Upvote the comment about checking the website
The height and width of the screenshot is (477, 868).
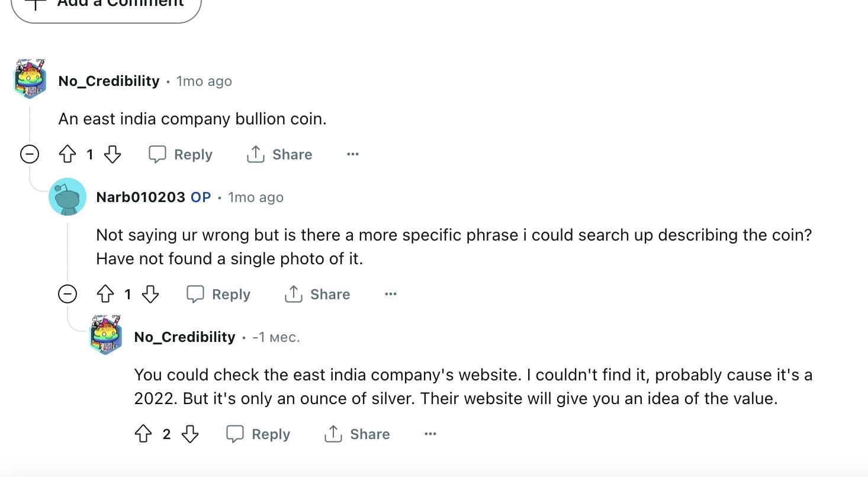pos(143,434)
